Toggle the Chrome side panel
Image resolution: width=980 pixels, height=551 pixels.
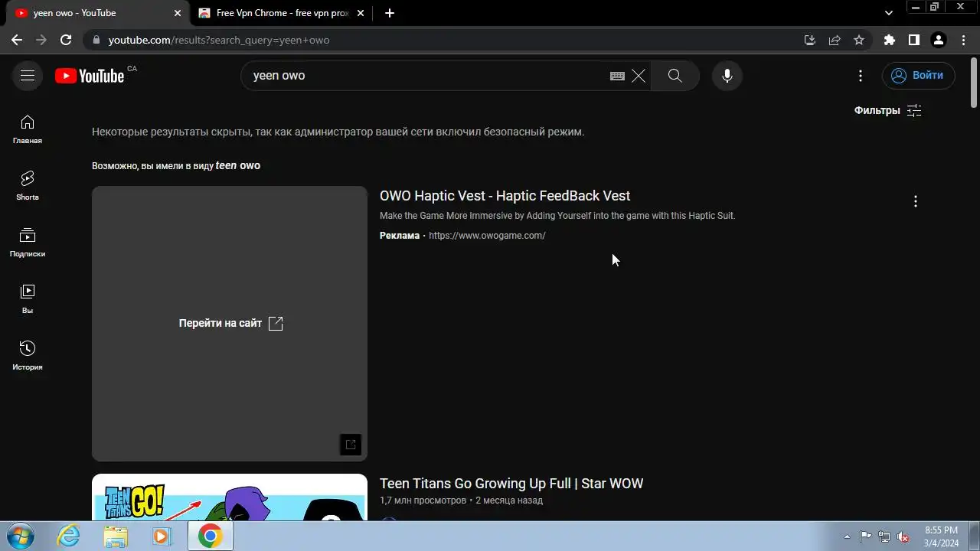point(914,40)
